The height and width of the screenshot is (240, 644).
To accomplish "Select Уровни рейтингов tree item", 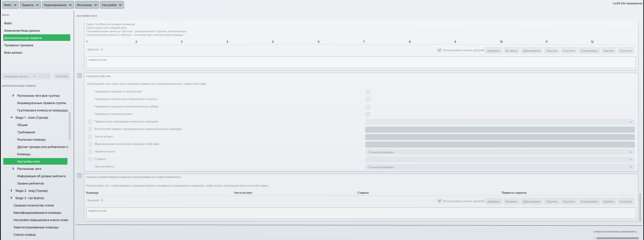I will tap(30, 183).
